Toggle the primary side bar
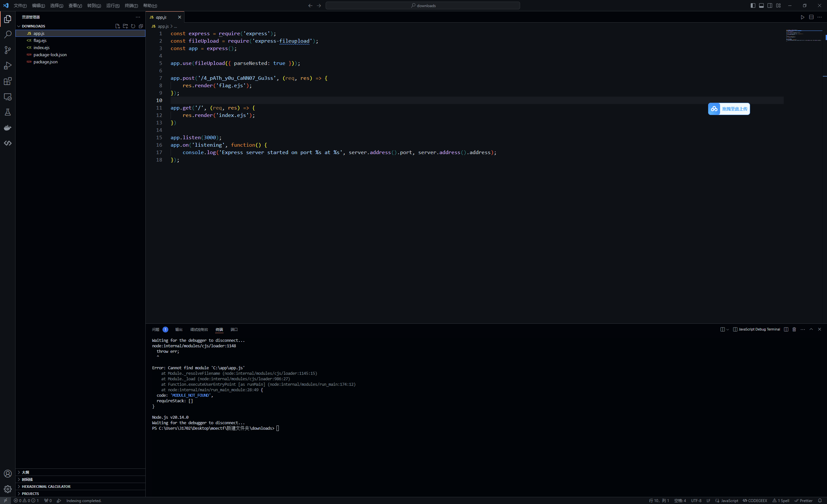The height and width of the screenshot is (504, 827). pos(753,6)
